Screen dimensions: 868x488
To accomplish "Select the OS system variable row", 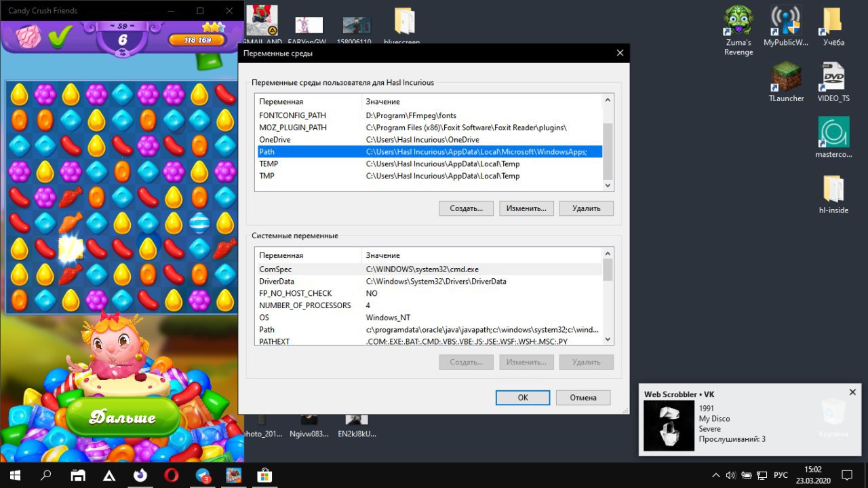I will [429, 318].
